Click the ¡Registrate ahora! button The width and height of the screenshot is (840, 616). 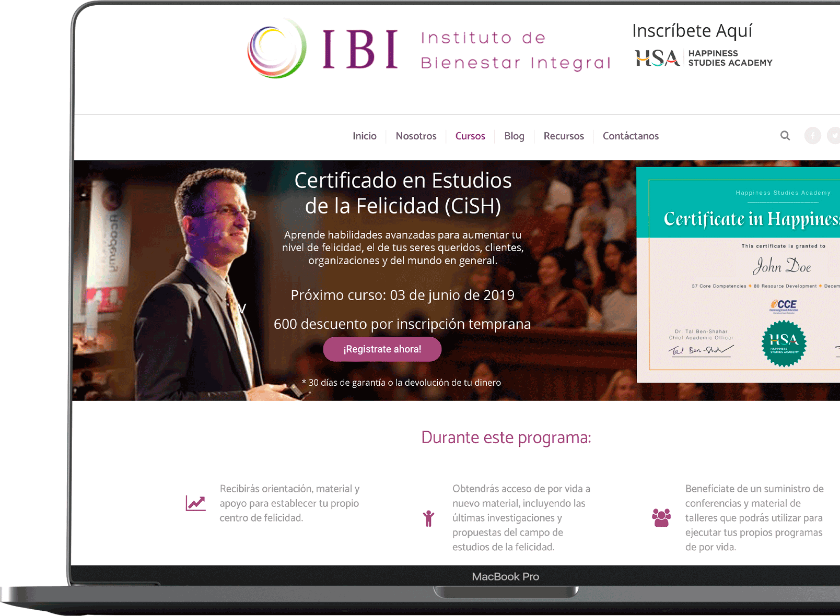[382, 349]
